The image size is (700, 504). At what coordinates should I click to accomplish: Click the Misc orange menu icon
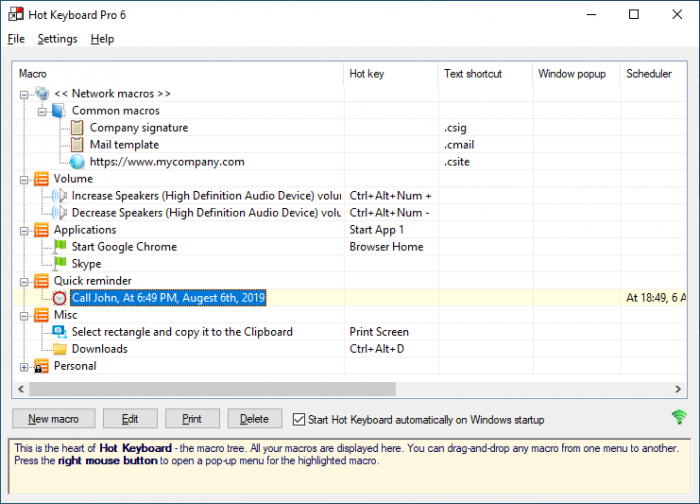tap(42, 315)
